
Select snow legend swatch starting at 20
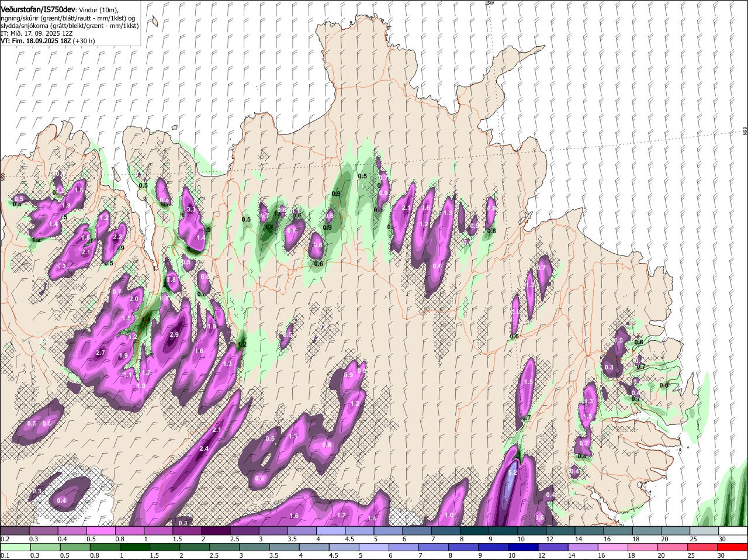(676, 531)
